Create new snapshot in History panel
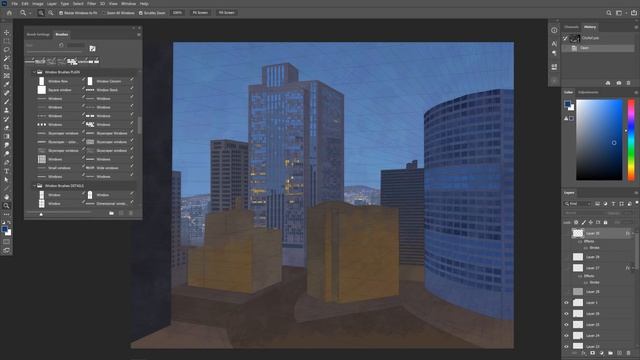Image resolution: width=640 pixels, height=360 pixels. [618, 83]
